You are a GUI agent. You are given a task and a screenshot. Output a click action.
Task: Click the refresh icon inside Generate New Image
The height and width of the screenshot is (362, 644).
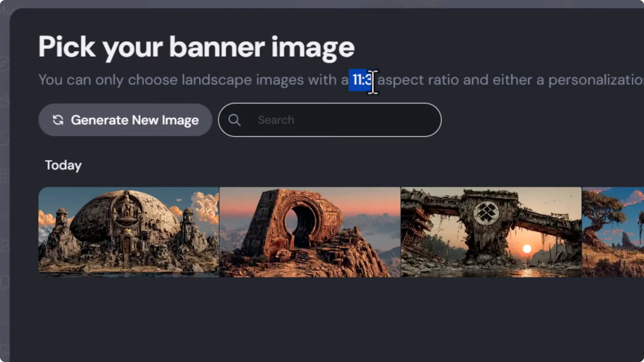tap(58, 120)
